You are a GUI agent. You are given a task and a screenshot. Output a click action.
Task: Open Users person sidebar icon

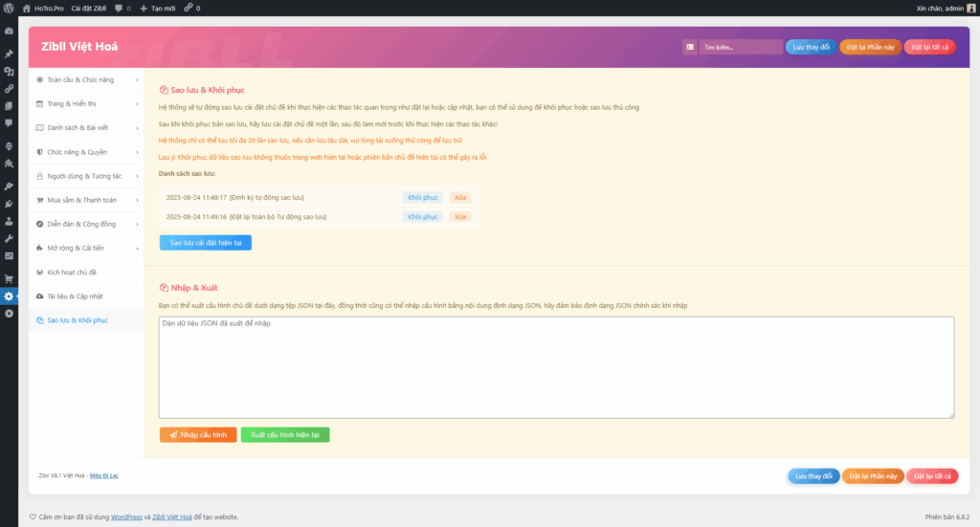coord(9,221)
